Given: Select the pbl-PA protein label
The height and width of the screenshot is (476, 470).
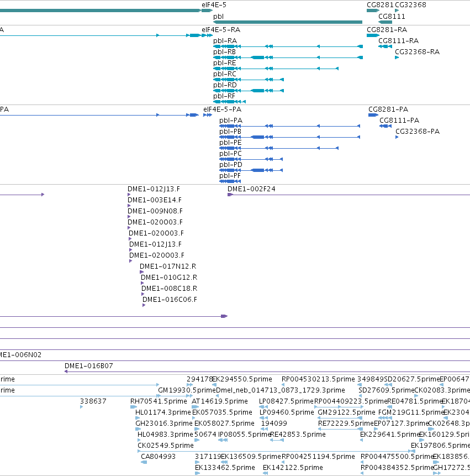Looking at the screenshot, I should coord(231,121).
